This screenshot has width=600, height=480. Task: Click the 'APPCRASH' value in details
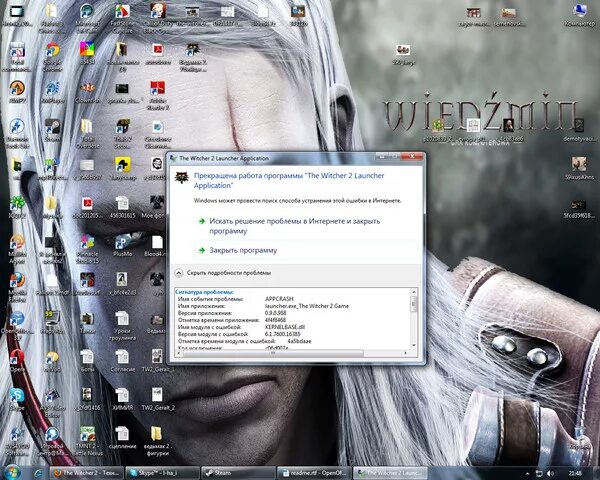point(279,299)
